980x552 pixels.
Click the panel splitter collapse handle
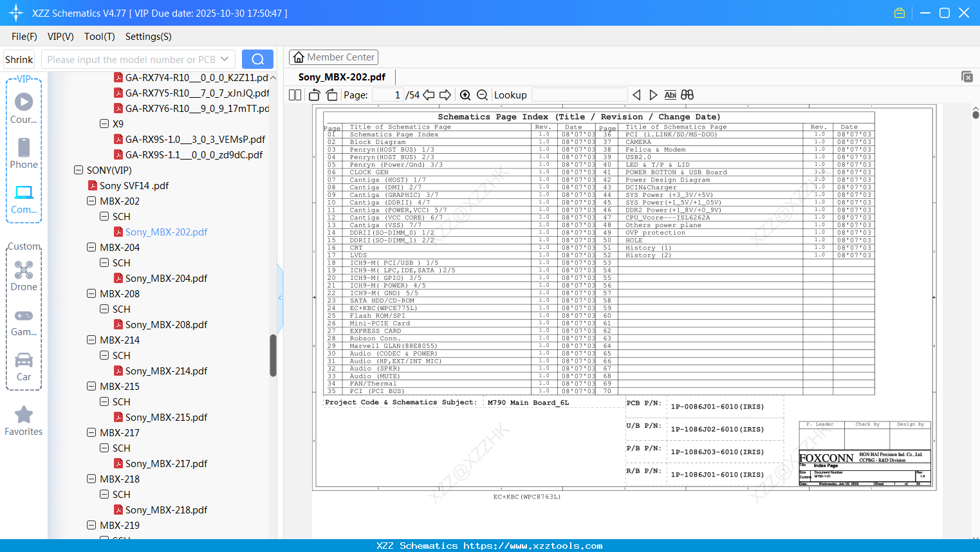click(x=280, y=297)
